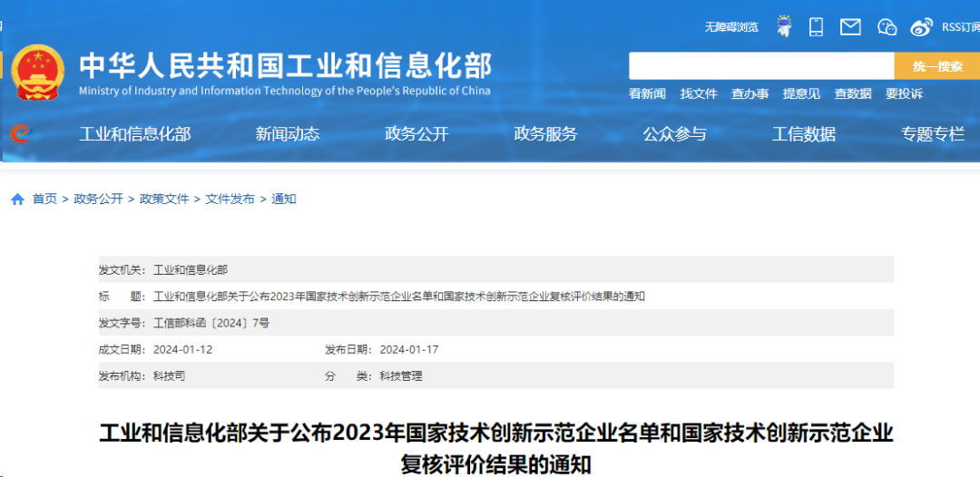Go to 文件发布 in breadcrumb

tap(230, 200)
